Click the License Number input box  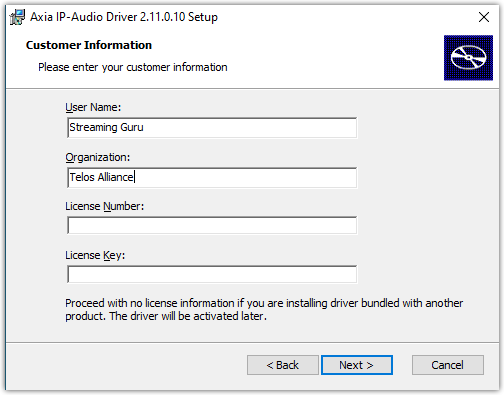212,225
